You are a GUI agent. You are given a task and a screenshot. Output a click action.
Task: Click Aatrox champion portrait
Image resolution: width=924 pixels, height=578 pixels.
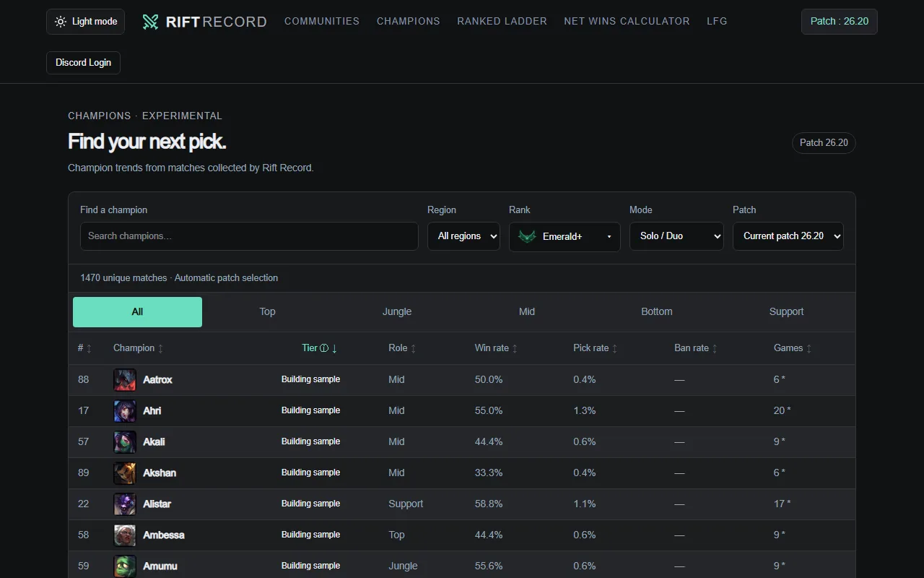(x=125, y=380)
